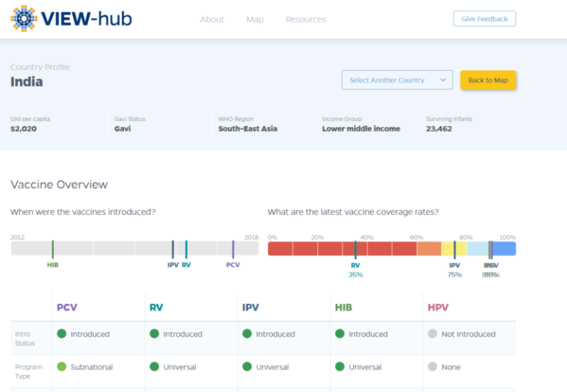This screenshot has height=392, width=567.
Task: Select the PCV column header
Action: pos(67,307)
